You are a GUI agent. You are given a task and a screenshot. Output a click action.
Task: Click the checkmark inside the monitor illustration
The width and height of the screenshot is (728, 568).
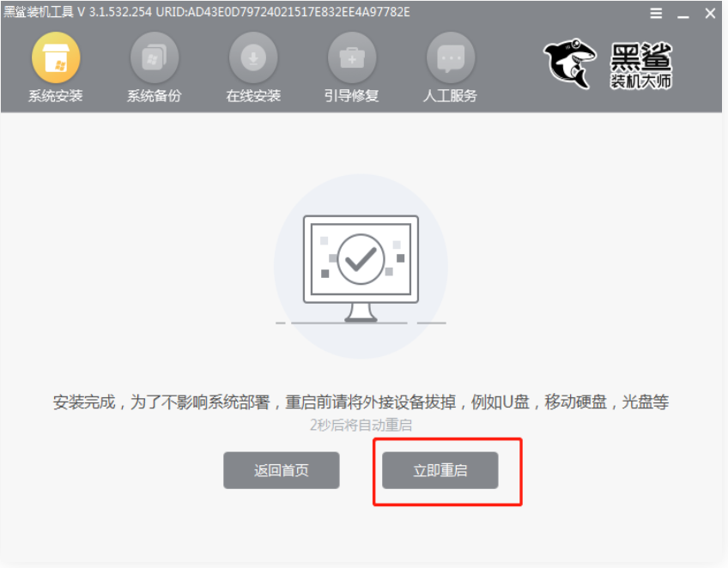click(x=361, y=259)
